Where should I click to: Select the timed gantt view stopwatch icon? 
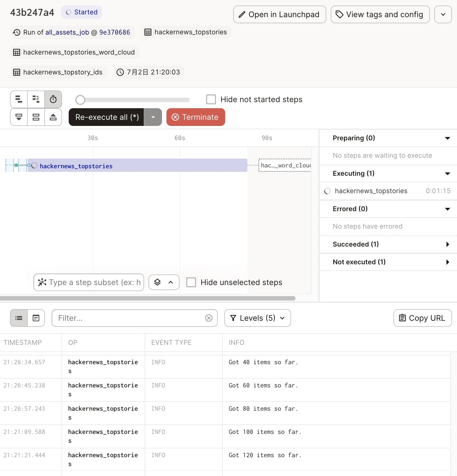pos(53,99)
